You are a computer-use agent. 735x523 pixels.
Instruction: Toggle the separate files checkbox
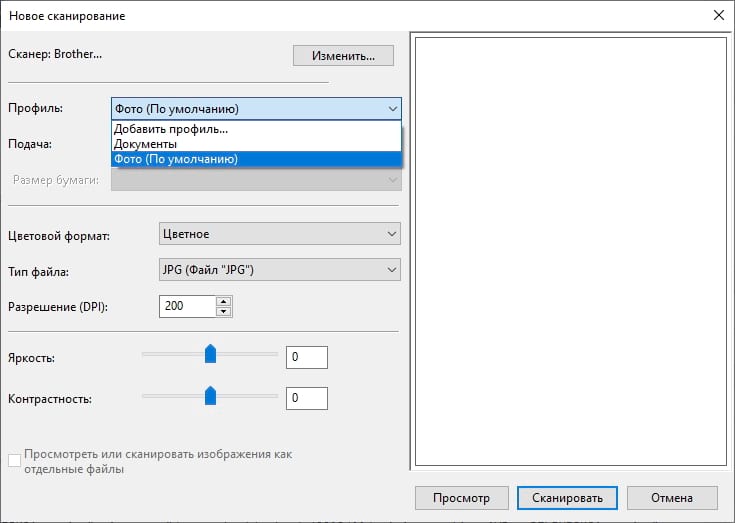coord(14,461)
